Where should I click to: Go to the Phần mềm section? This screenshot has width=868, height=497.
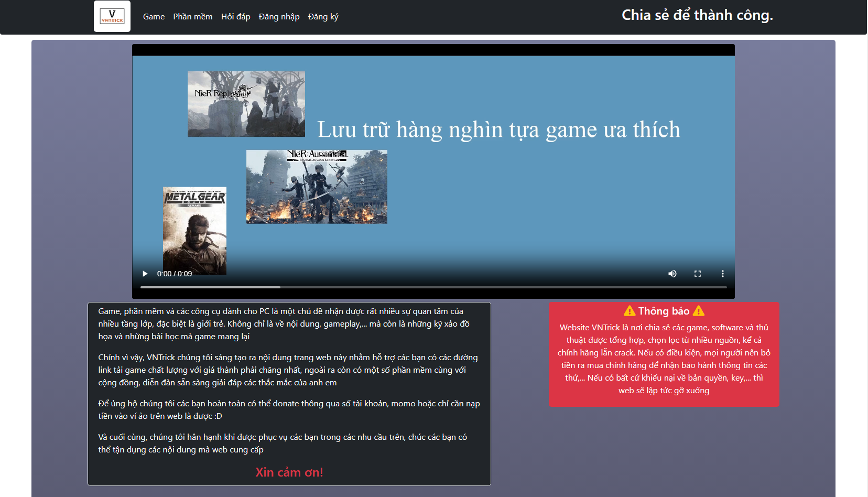click(x=193, y=17)
